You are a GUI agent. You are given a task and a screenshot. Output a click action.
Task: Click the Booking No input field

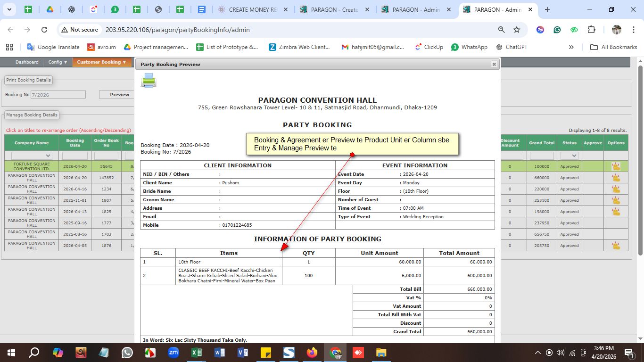(x=58, y=95)
